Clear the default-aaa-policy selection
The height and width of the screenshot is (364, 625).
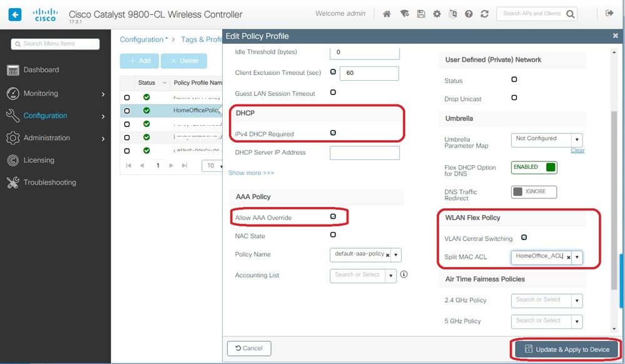pos(387,255)
